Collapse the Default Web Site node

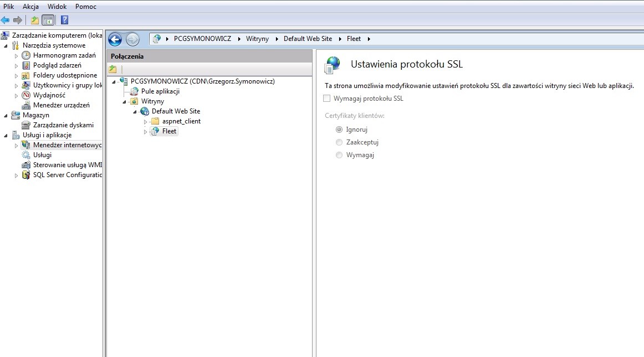[134, 112]
